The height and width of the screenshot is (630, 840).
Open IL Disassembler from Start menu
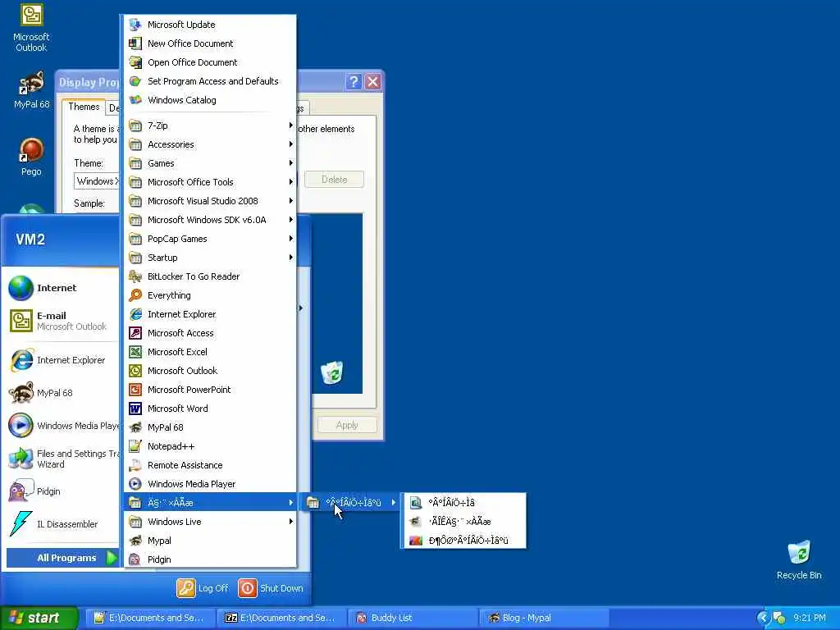tap(62, 524)
